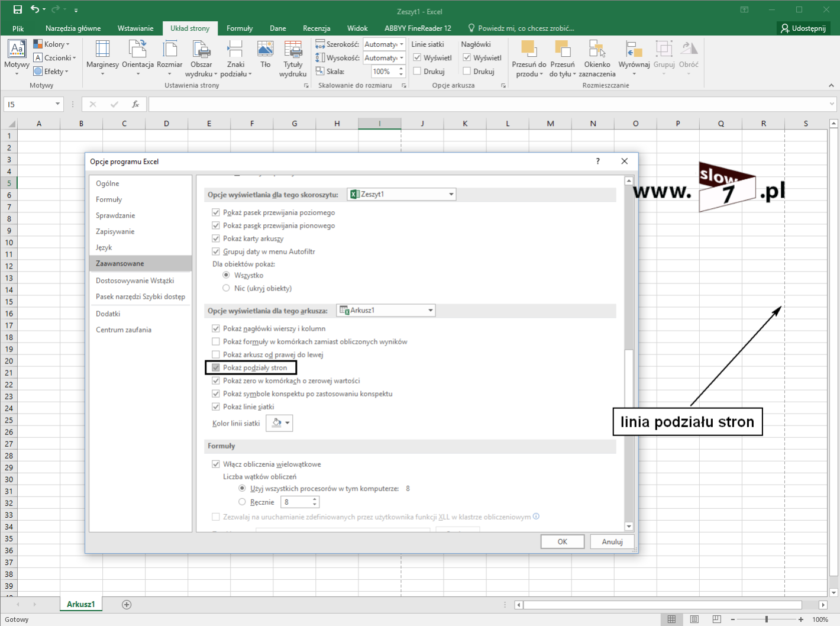Switch to the Formuły ribbon tab
The height and width of the screenshot is (626, 840).
pyautogui.click(x=240, y=28)
